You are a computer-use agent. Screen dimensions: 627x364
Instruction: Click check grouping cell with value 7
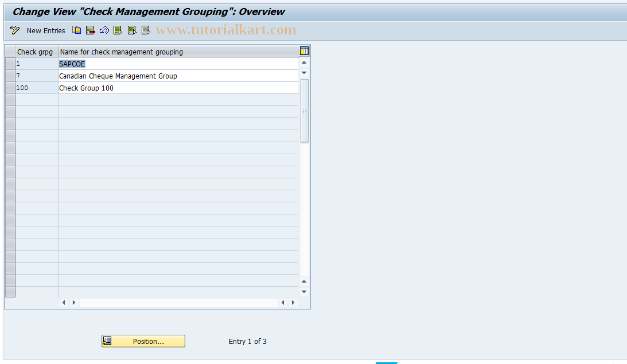37,76
